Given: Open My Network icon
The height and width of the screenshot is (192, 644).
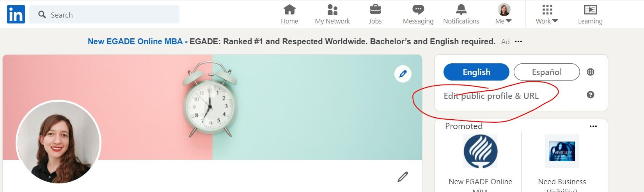Looking at the screenshot, I should (x=332, y=9).
